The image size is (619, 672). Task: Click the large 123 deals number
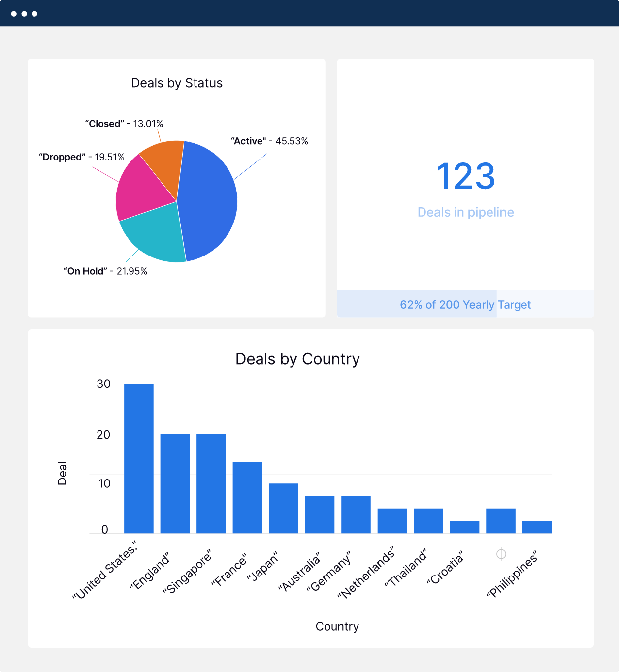tap(465, 176)
